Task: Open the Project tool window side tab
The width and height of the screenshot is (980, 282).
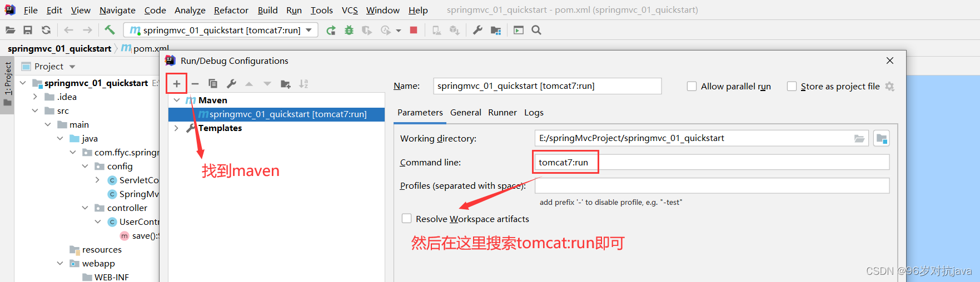Action: (8, 85)
